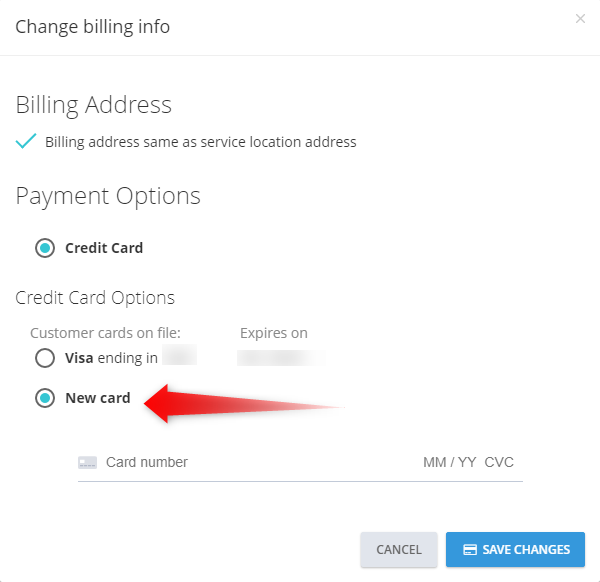Select the New card radio button
600x582 pixels.
(45, 398)
